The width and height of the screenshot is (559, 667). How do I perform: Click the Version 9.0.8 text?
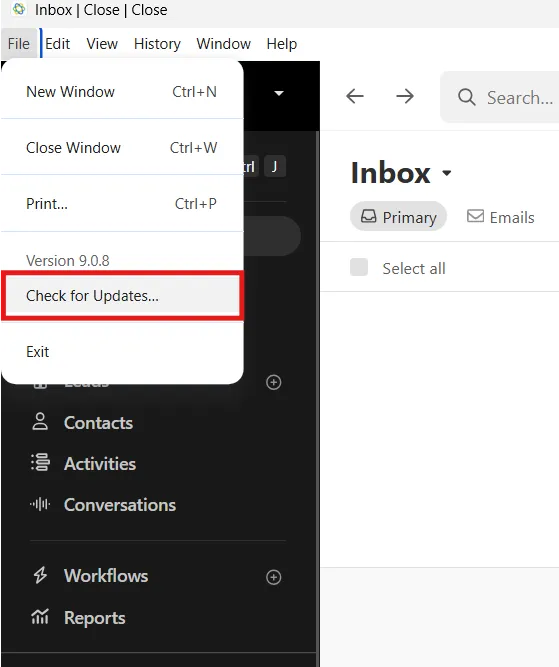[x=68, y=260]
